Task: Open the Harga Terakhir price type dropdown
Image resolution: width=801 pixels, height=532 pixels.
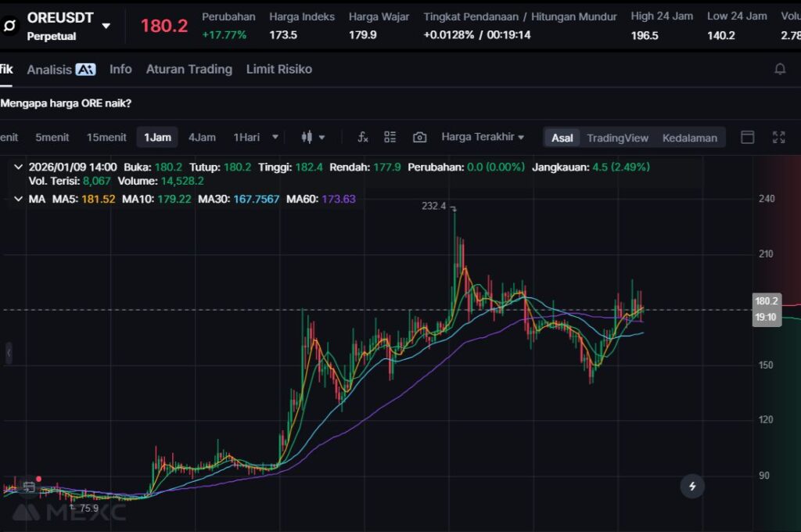Action: tap(483, 137)
